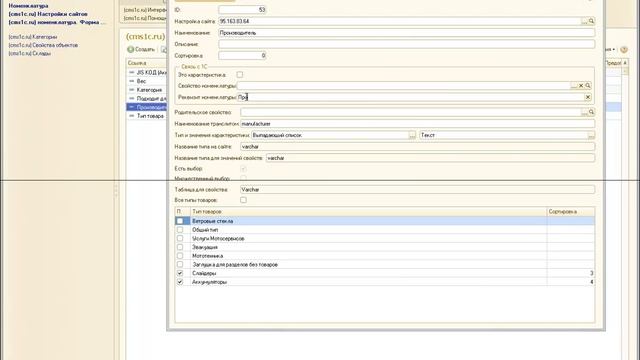Click sort value 3 in Слайдеры row
This screenshot has width=640, height=360.
[591, 273]
